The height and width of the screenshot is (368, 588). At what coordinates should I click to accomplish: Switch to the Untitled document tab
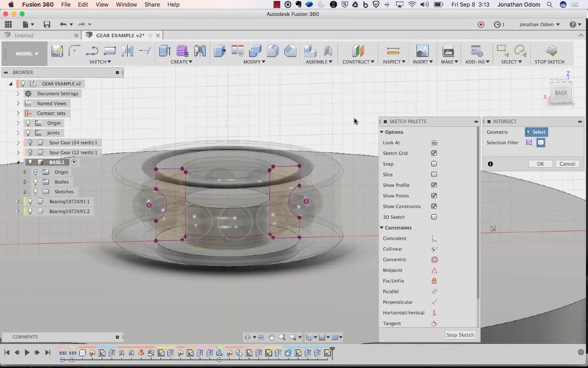click(x=24, y=36)
